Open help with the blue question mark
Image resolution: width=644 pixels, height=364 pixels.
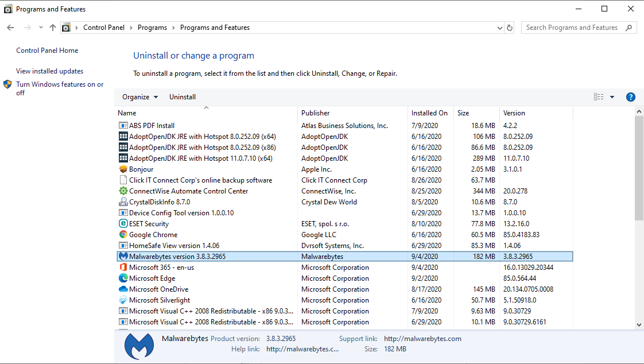click(630, 97)
